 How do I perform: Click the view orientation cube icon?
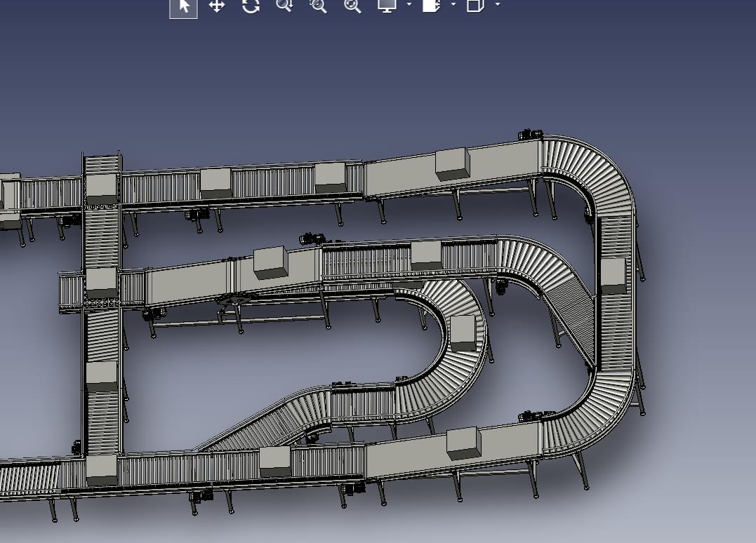coord(475,6)
